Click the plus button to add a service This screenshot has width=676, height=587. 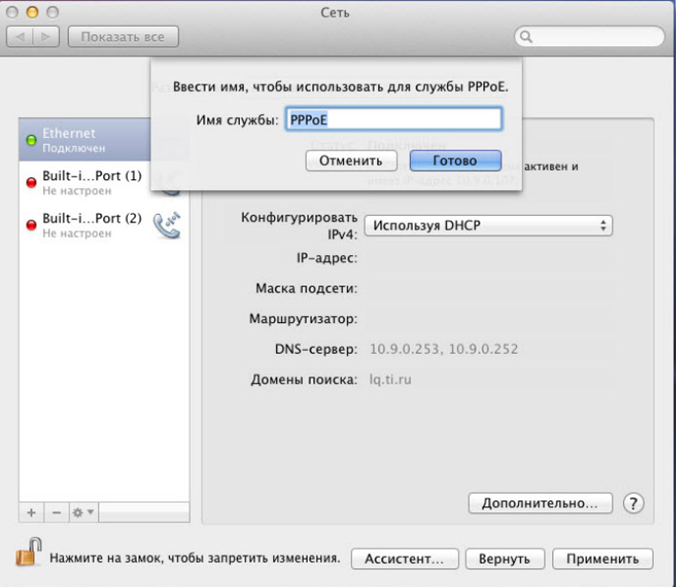point(31,512)
